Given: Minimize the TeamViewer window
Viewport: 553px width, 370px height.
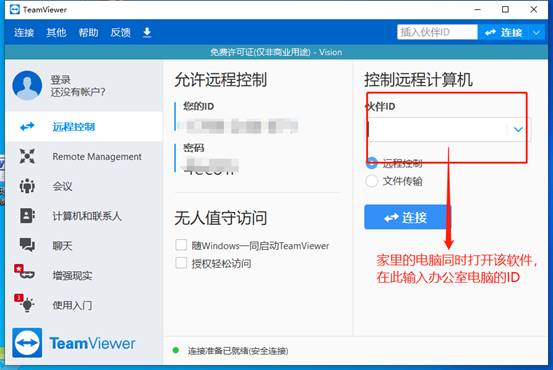Looking at the screenshot, I should tap(478, 10).
